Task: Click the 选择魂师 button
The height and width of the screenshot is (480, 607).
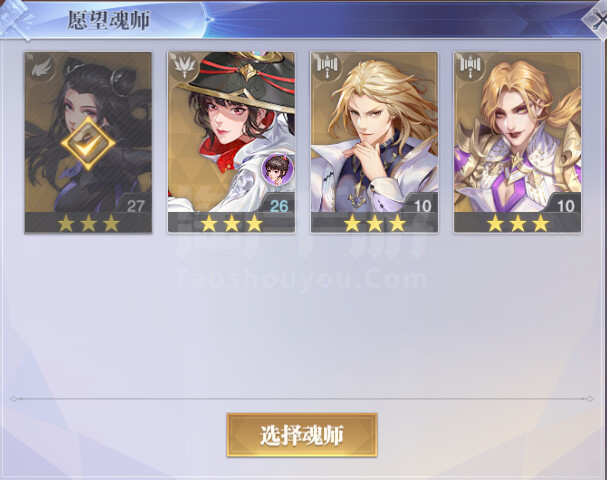Action: click(302, 435)
